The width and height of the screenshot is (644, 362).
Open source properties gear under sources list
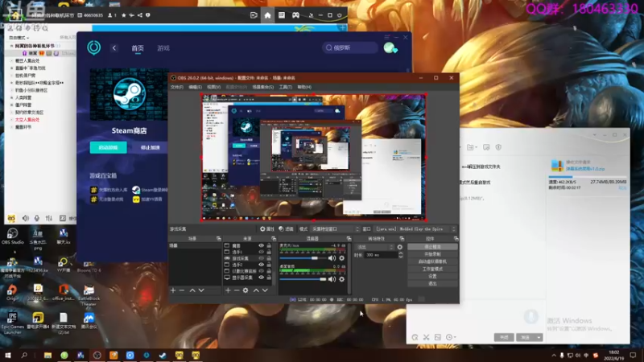pos(246,290)
